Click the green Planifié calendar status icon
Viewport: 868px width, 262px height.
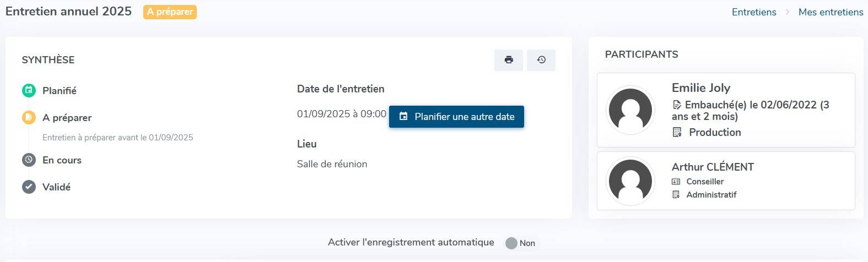click(x=29, y=90)
